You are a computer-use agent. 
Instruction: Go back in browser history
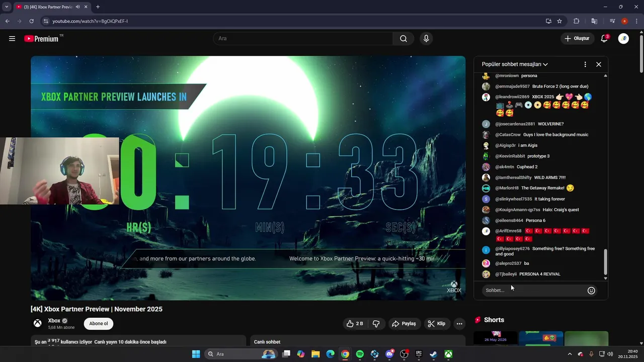tap(7, 21)
